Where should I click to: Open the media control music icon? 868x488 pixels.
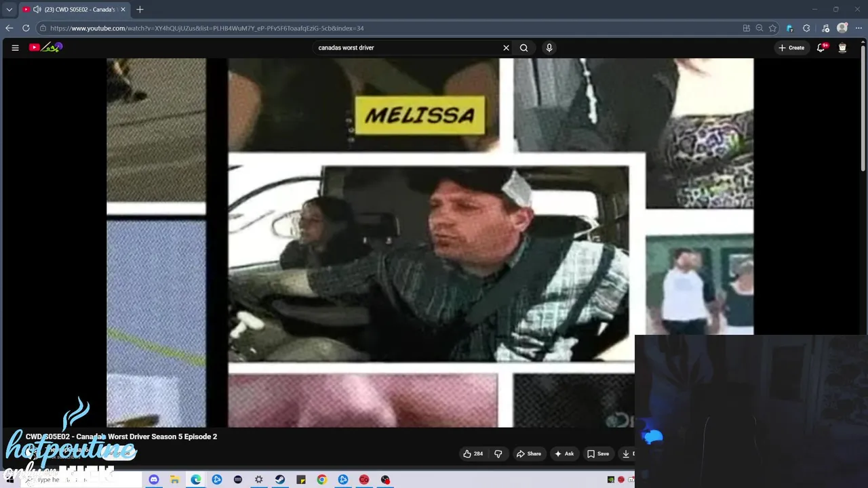[825, 28]
